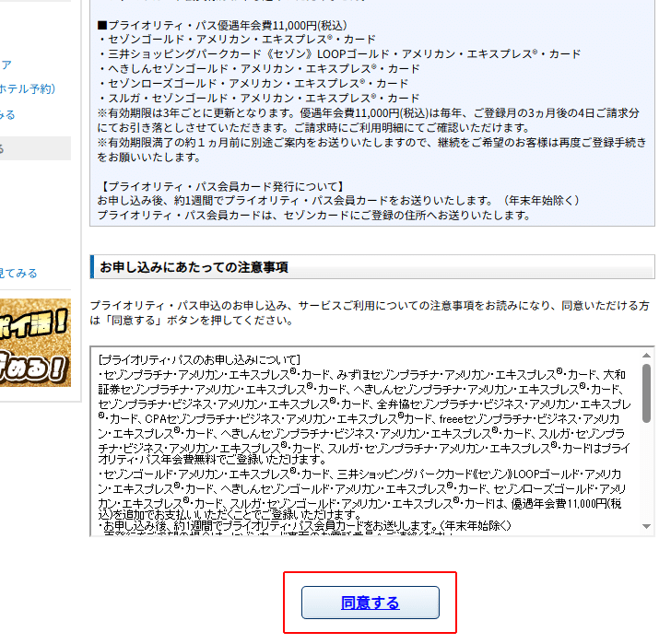Click the プライオリティ・パス優遇年会費11,000円 line

tap(222, 25)
